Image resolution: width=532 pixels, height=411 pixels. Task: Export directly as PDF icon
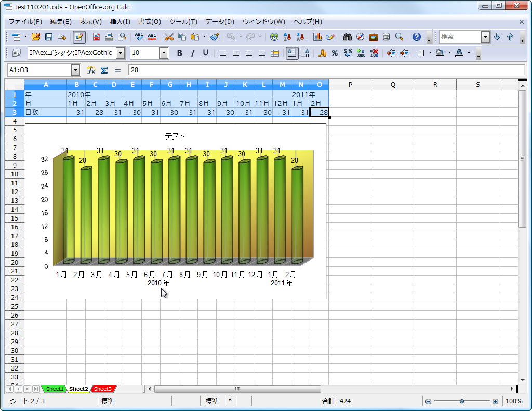(96, 37)
